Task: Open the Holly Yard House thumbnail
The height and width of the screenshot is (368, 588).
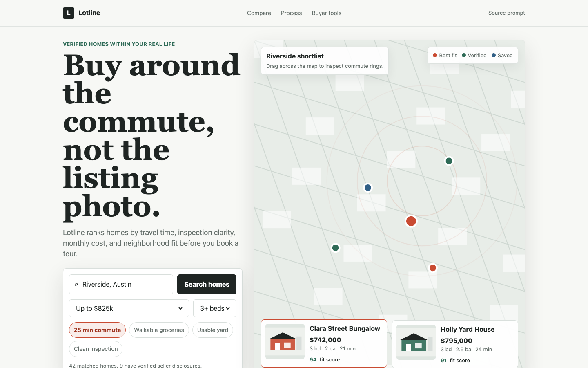Action: (x=416, y=342)
